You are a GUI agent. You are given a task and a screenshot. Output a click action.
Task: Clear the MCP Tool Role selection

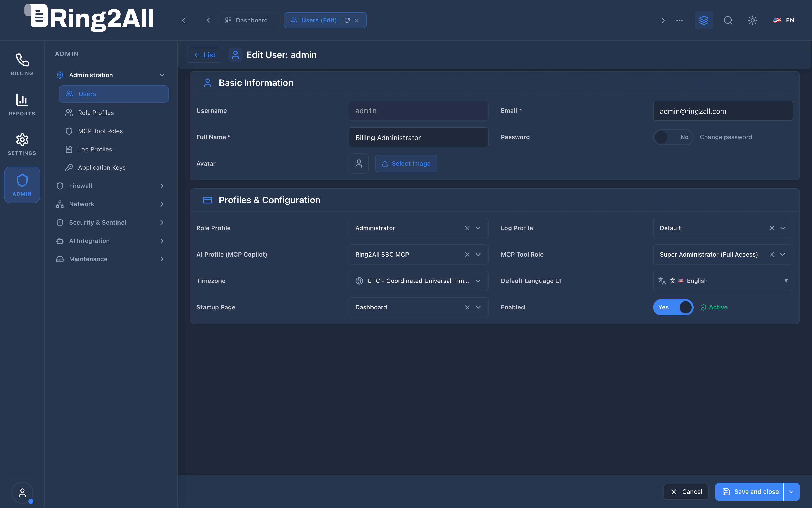click(x=772, y=254)
